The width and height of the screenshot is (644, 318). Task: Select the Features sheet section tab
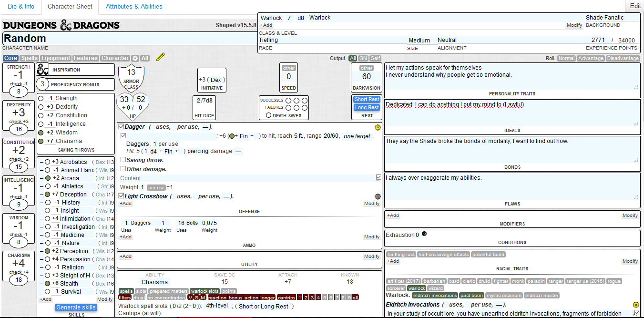[x=86, y=58]
